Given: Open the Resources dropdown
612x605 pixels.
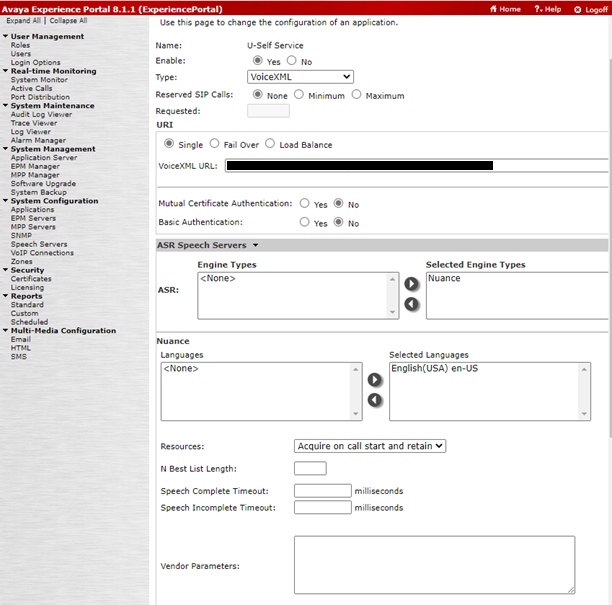Looking at the screenshot, I should (370, 446).
